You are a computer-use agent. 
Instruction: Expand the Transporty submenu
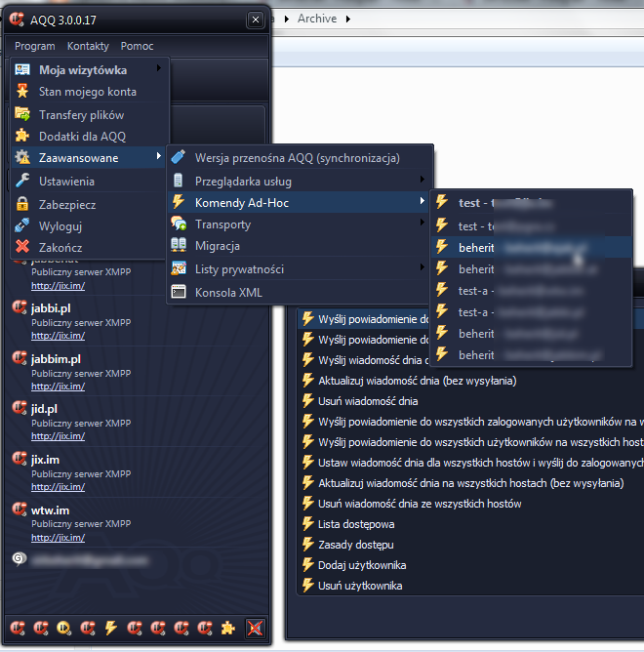[x=299, y=224]
